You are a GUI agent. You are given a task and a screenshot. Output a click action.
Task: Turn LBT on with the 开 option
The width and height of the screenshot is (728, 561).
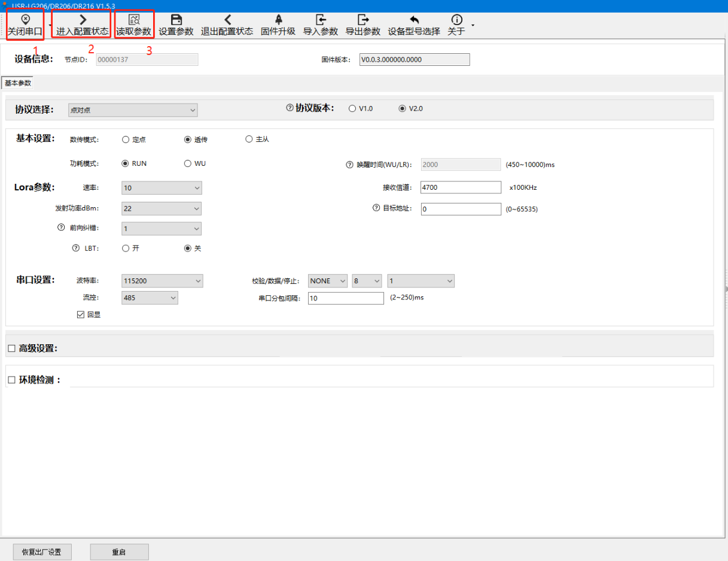click(126, 248)
